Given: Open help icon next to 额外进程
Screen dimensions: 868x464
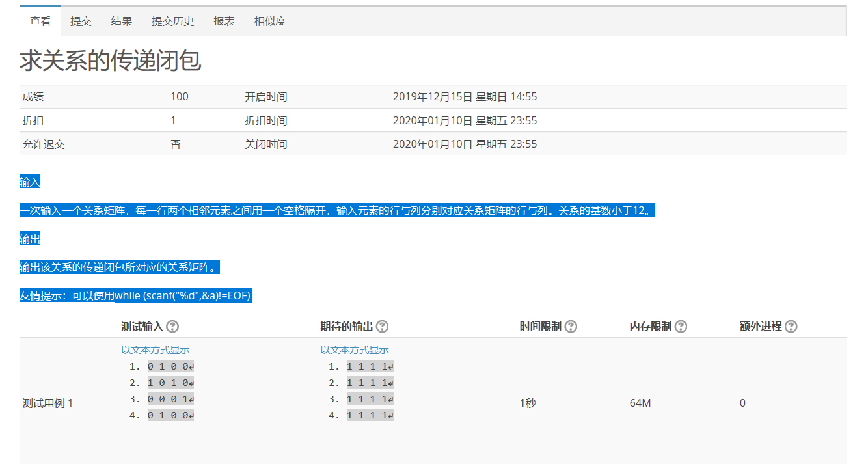Looking at the screenshot, I should click(x=791, y=327).
